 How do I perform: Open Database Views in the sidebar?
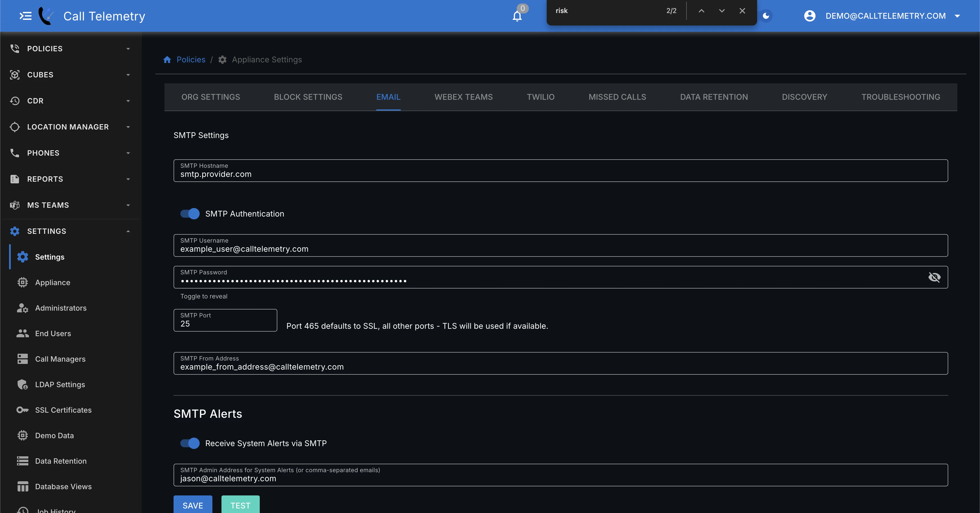coord(75,486)
